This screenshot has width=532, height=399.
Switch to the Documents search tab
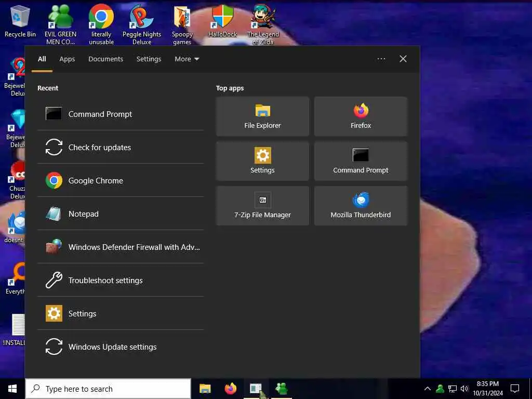pos(106,59)
